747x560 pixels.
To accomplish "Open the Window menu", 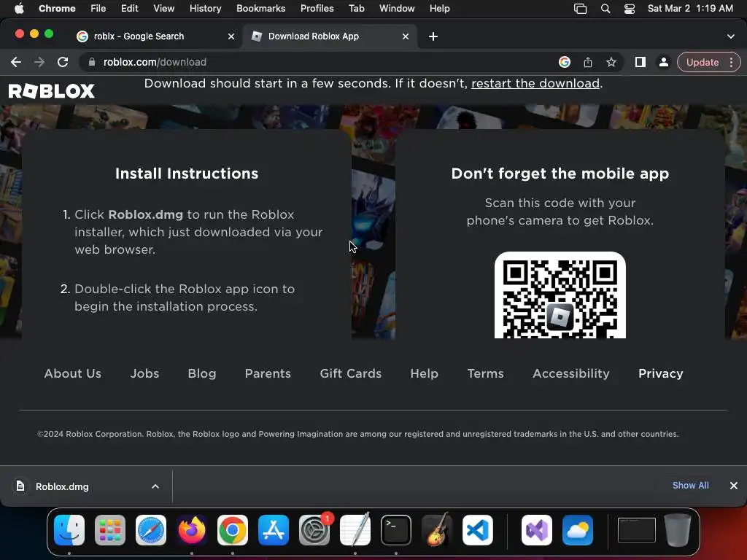I will coord(397,9).
